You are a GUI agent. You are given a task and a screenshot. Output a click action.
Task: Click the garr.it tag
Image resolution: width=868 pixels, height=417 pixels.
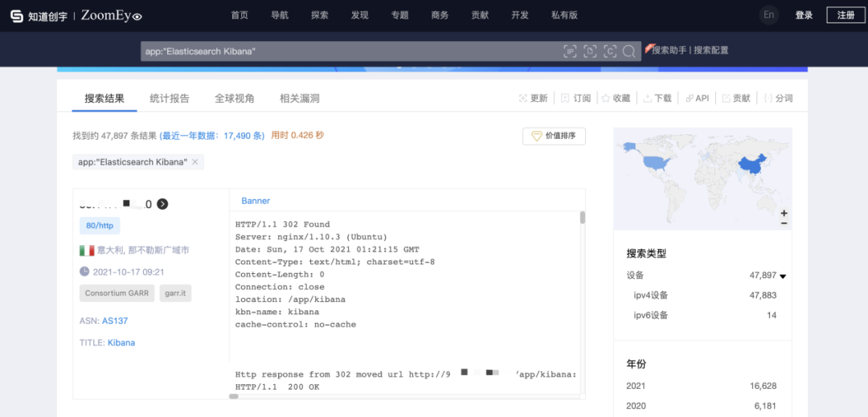pos(175,293)
